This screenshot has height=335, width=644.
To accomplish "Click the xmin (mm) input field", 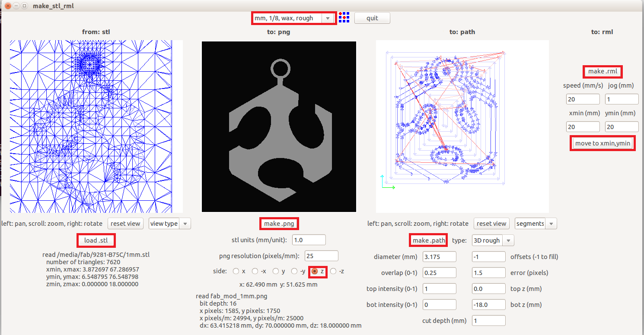I will pos(583,127).
